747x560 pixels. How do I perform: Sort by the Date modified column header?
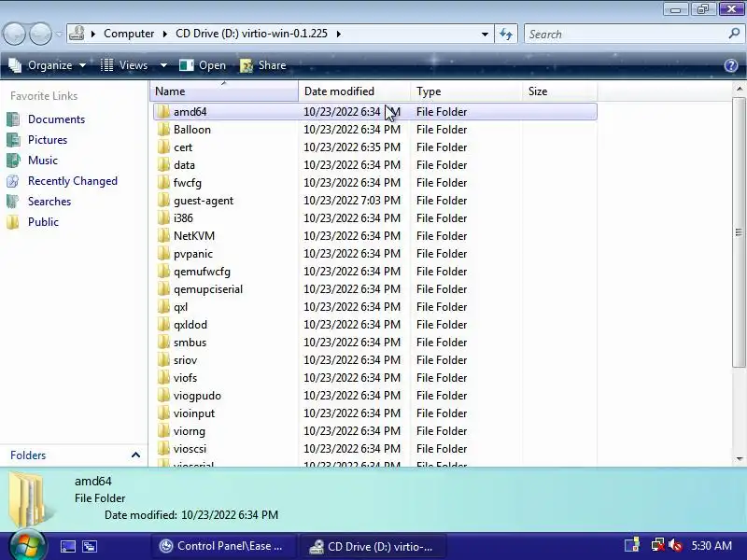tap(355, 91)
